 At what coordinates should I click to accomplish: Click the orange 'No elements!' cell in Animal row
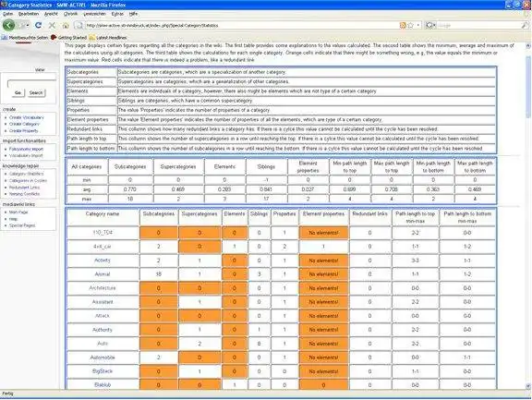(323, 274)
